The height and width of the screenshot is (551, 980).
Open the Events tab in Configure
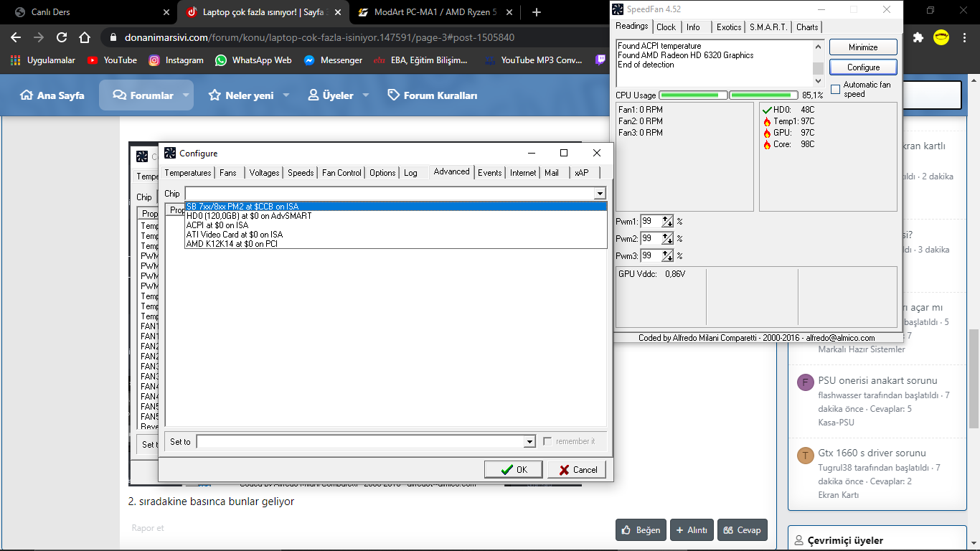[490, 173]
